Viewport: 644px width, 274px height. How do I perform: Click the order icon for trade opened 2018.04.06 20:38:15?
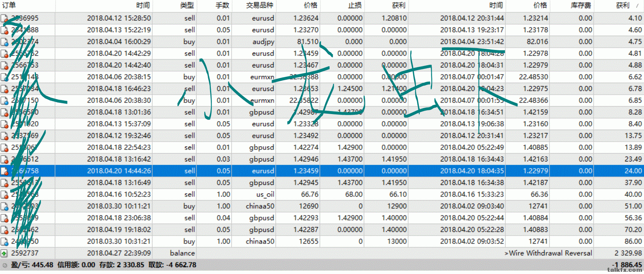(x=4, y=77)
